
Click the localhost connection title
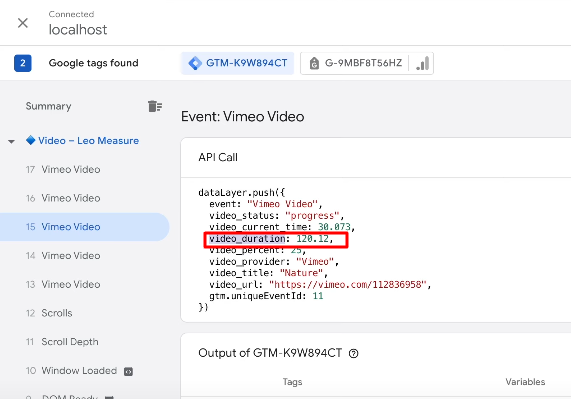(x=78, y=29)
